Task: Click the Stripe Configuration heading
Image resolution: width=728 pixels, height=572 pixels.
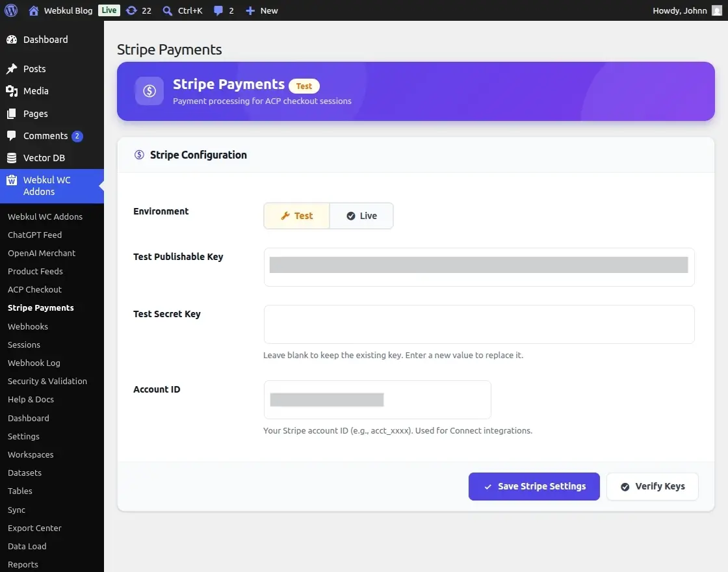Action: 198,155
